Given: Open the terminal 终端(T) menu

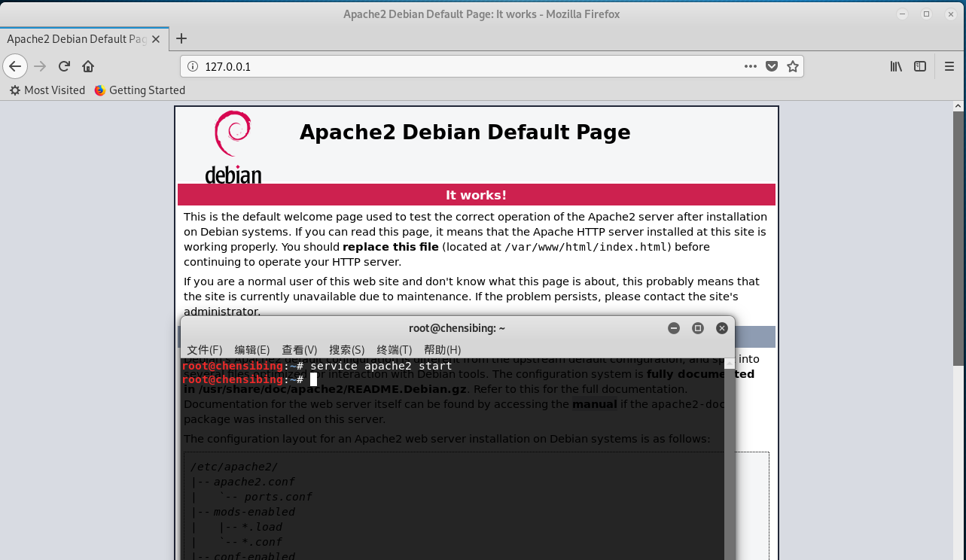Looking at the screenshot, I should (x=395, y=350).
